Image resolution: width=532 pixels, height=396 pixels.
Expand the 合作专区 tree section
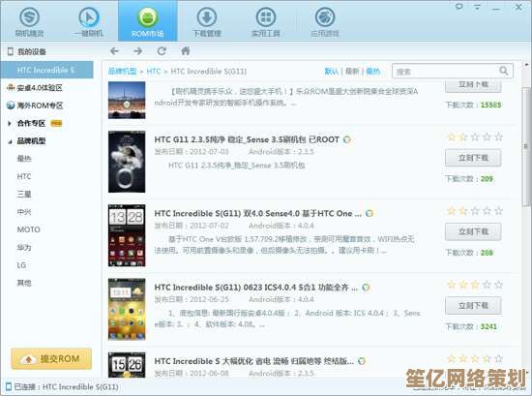click(x=10, y=123)
